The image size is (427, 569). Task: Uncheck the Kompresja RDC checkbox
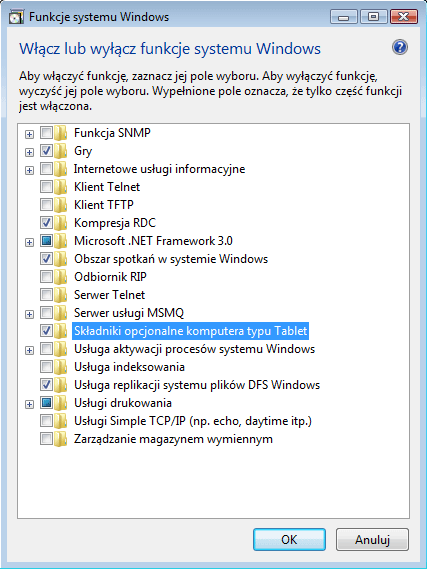pyautogui.click(x=46, y=223)
